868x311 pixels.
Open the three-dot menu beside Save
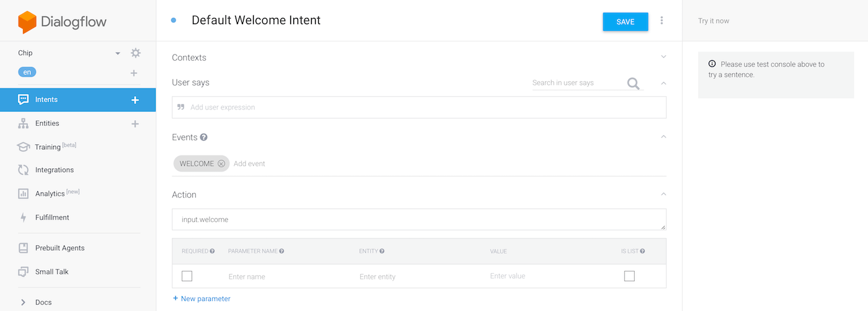coord(662,21)
